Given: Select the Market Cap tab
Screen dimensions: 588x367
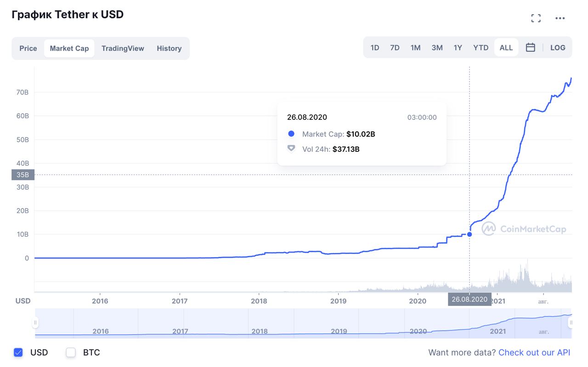Looking at the screenshot, I should tap(69, 48).
